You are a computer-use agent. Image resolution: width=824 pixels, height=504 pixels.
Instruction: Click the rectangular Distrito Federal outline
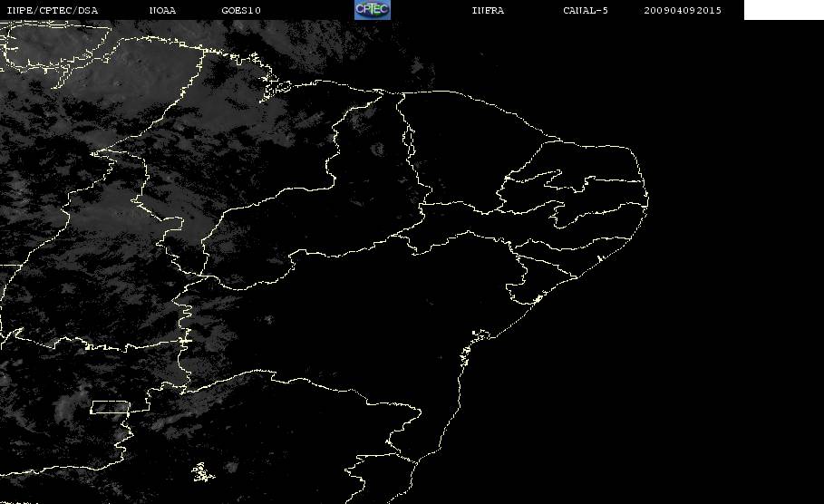click(x=110, y=407)
